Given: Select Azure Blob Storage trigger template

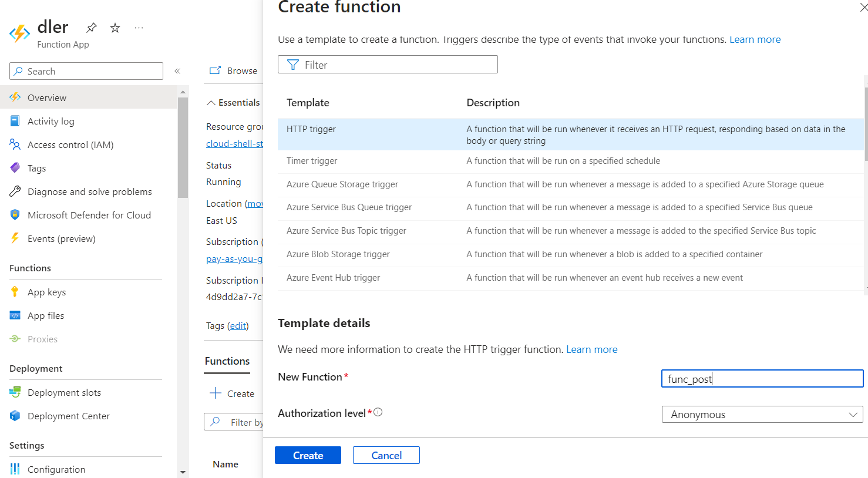Looking at the screenshot, I should [571, 254].
